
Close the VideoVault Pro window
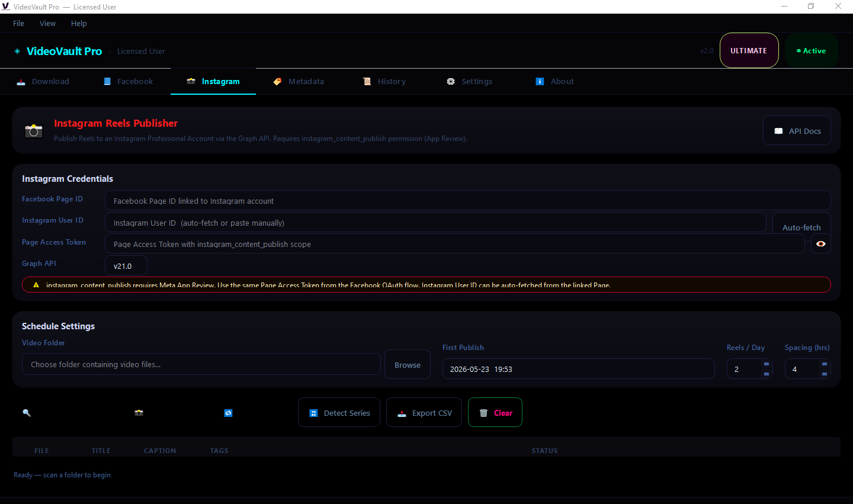[838, 7]
